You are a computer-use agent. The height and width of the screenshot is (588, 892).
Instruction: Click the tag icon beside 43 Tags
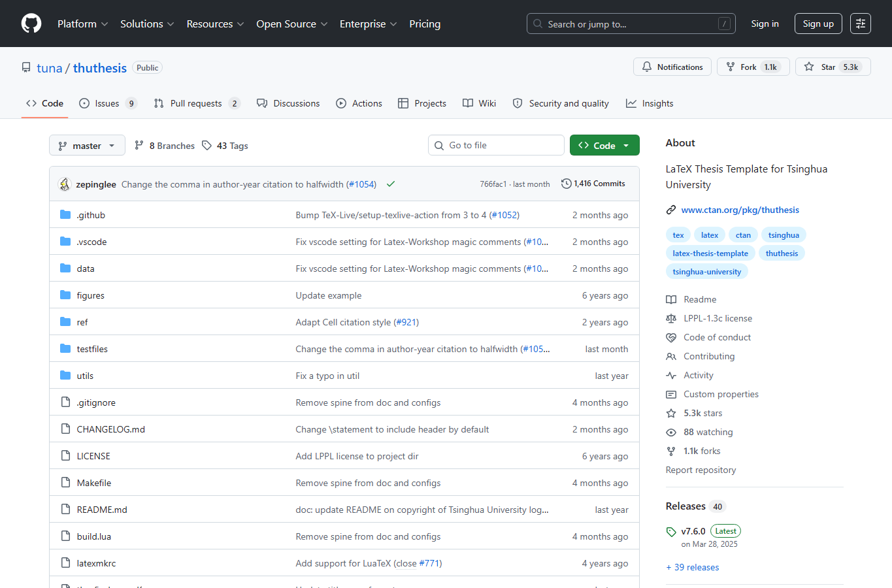pyautogui.click(x=206, y=146)
